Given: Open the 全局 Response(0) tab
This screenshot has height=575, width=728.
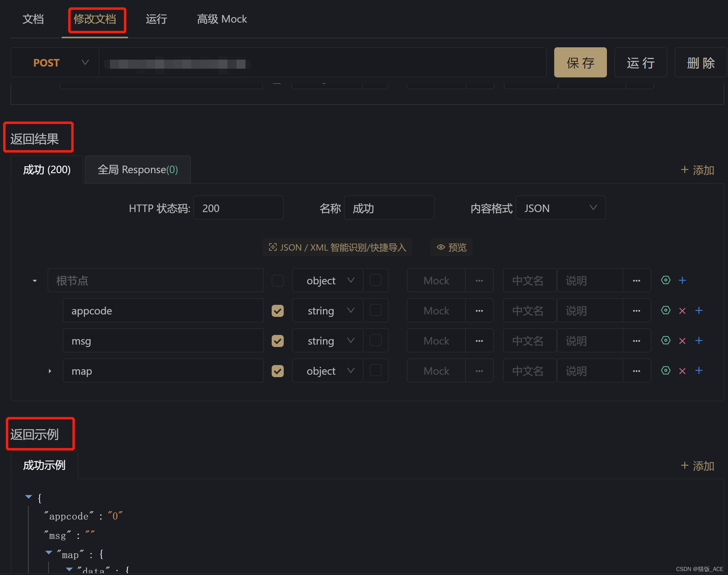Looking at the screenshot, I should 138,170.
